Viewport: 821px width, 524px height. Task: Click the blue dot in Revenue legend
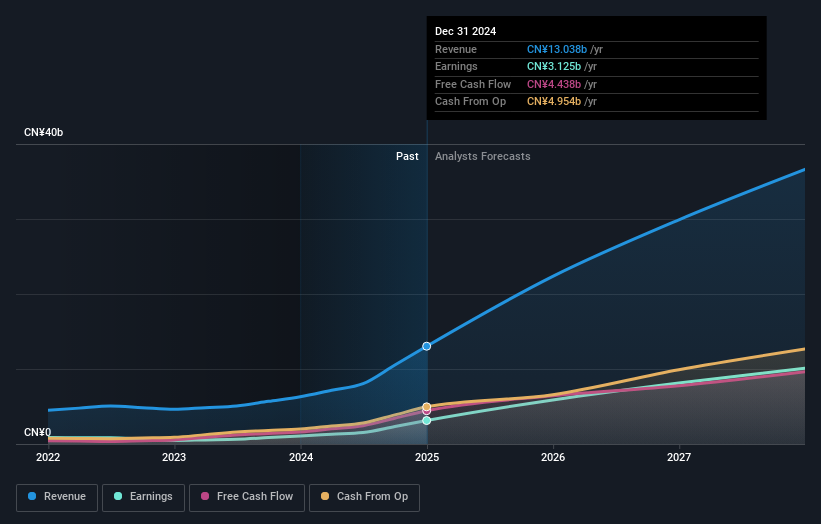coord(32,496)
